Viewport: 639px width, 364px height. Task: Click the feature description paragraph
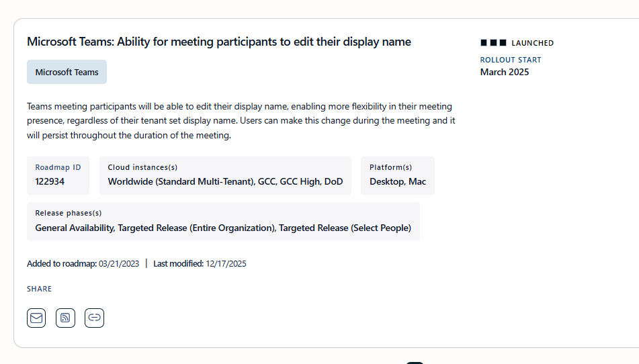coord(241,121)
